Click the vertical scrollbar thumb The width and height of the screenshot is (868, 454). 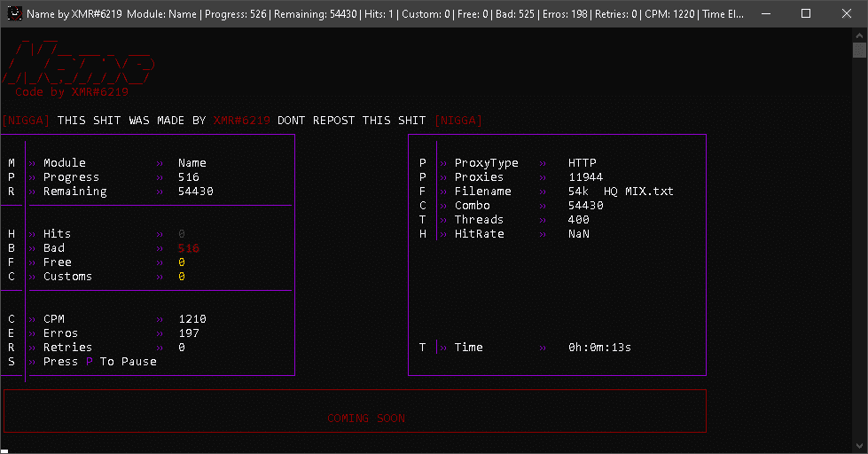(x=859, y=51)
